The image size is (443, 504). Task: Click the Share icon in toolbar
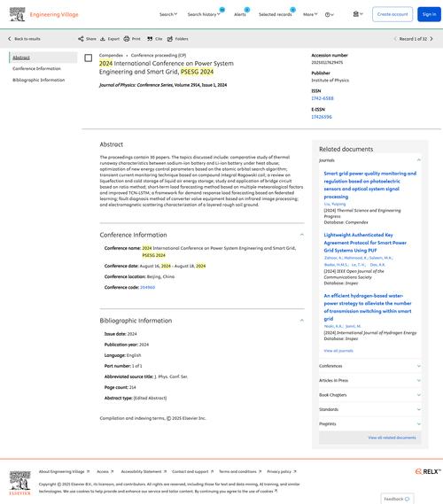click(x=81, y=39)
